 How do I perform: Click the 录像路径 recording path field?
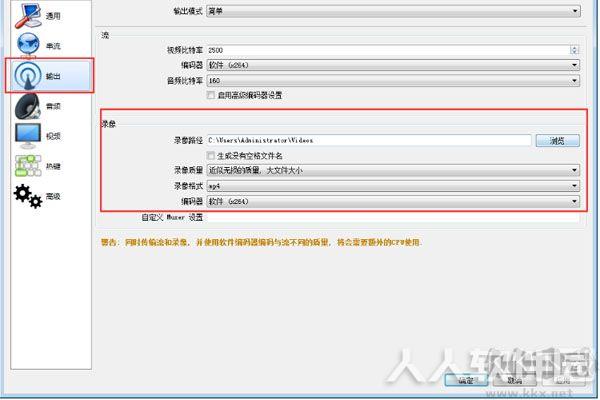coord(369,140)
